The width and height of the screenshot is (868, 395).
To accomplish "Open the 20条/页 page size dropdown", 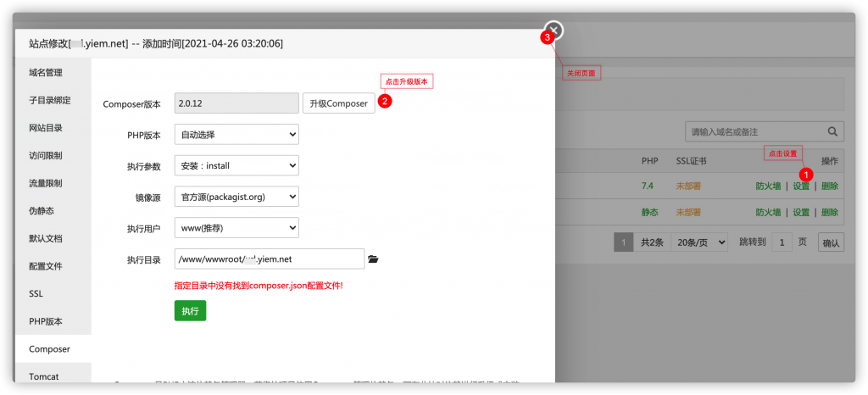I will point(698,242).
